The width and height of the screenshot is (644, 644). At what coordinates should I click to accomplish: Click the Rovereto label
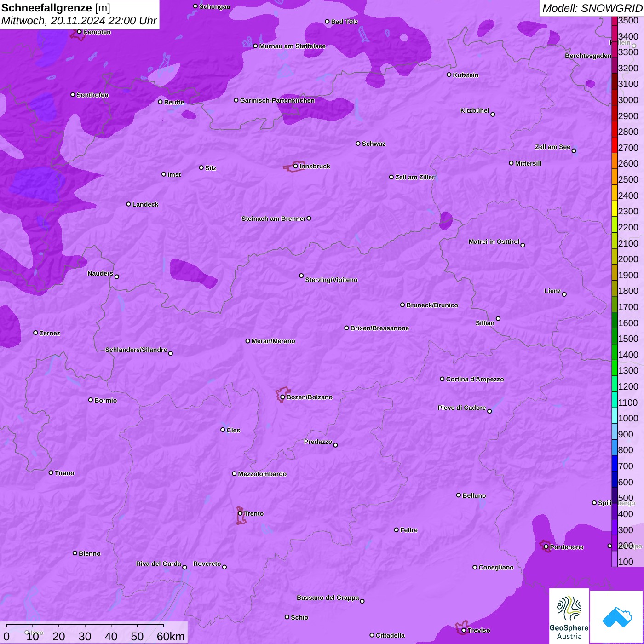207,563
